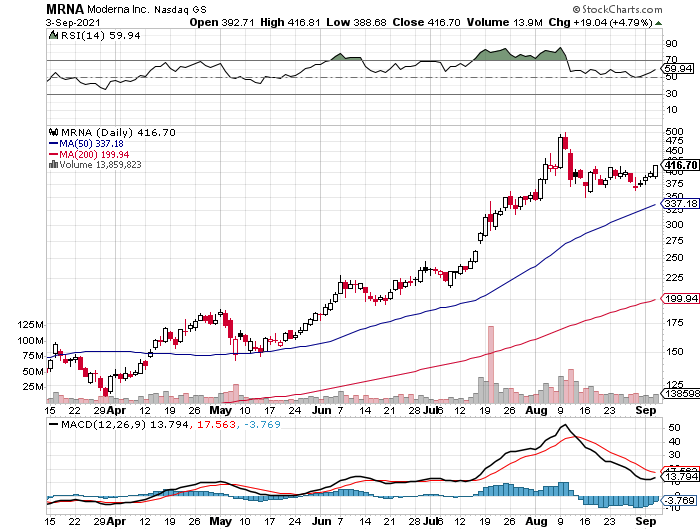Click the 'MRNA (Daily) 416.70' legend text
700x530 pixels.
click(118, 133)
